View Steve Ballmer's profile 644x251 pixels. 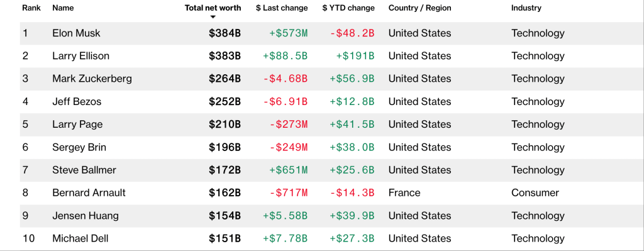[x=84, y=170]
